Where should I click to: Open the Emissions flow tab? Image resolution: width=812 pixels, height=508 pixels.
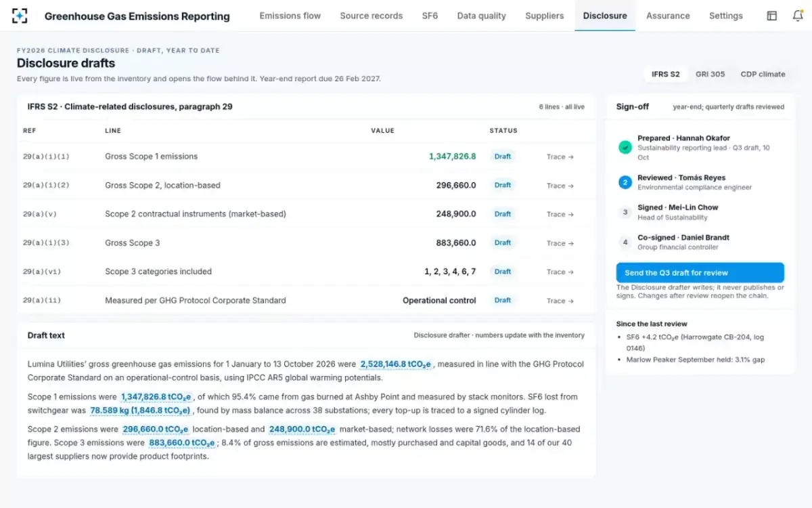(290, 16)
